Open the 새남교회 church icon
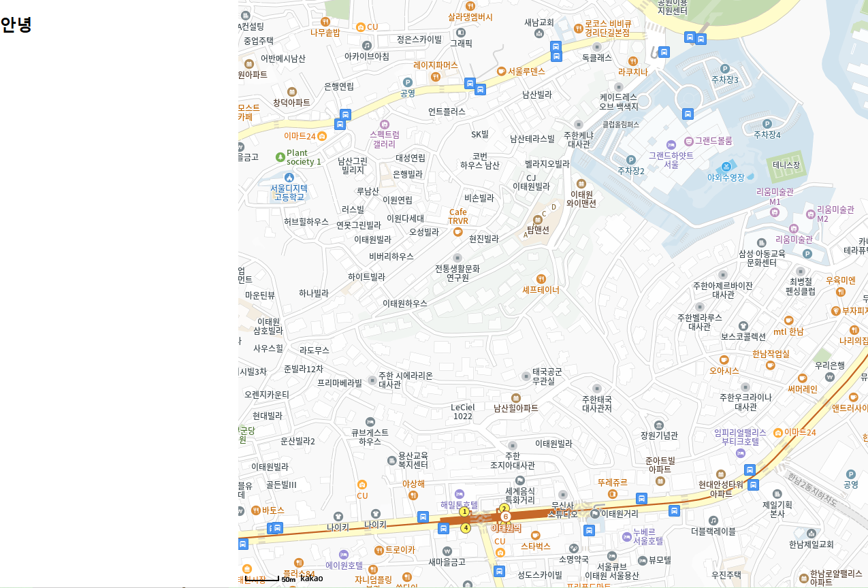Screen dimensions: 868x588 coord(539,33)
